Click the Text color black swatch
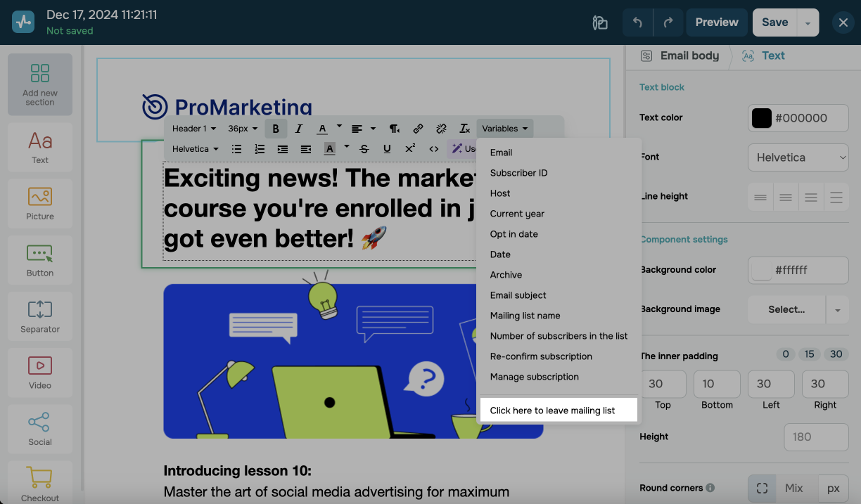 [762, 118]
